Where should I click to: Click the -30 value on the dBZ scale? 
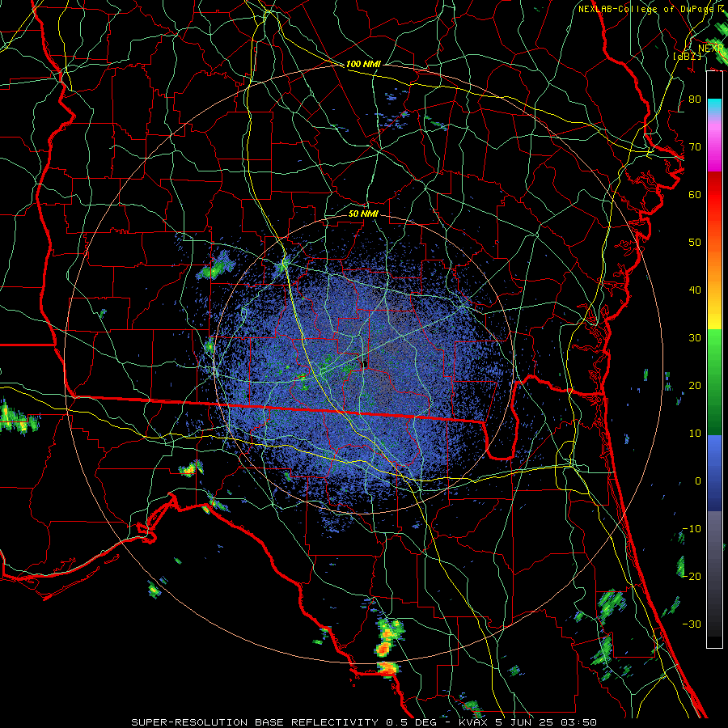click(x=692, y=624)
